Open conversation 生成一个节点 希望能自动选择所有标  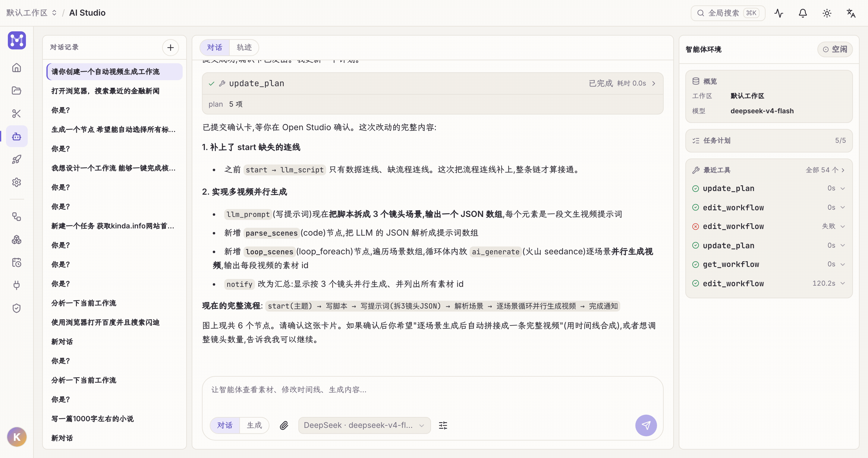click(x=115, y=130)
